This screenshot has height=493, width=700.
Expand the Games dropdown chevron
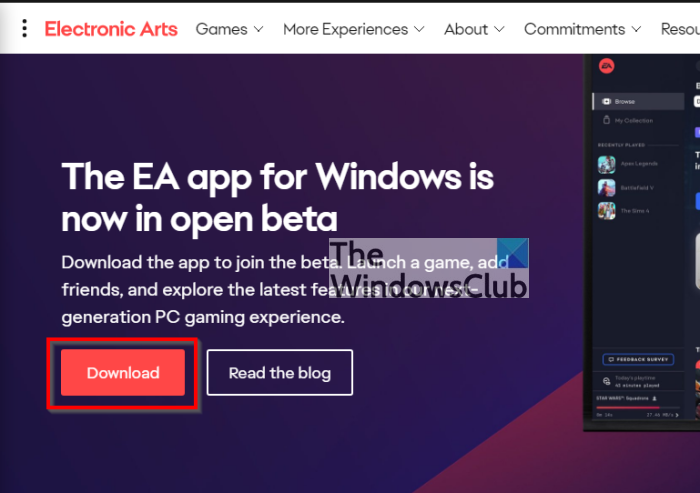coord(258,29)
